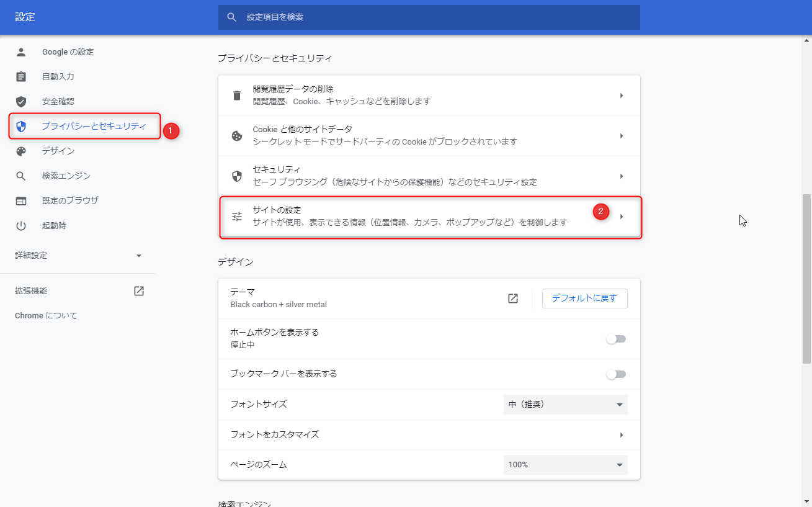
Task: Expand arrow for 閲覧履歴データの削除
Action: (x=621, y=96)
